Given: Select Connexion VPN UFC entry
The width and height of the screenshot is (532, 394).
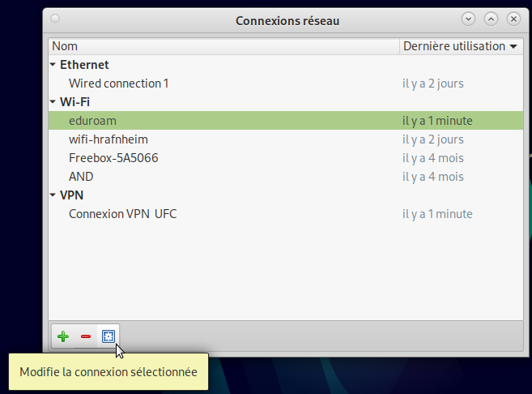Looking at the screenshot, I should pyautogui.click(x=122, y=214).
